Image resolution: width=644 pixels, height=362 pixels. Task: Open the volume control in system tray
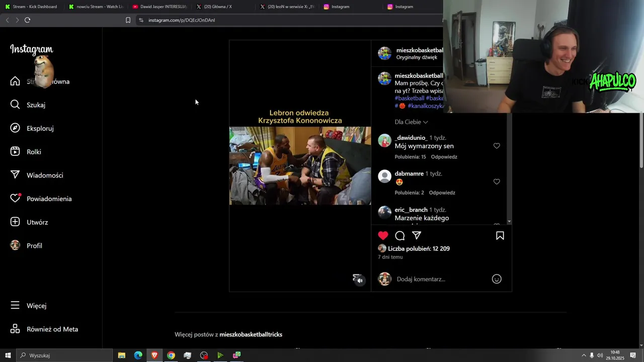tap(600, 355)
